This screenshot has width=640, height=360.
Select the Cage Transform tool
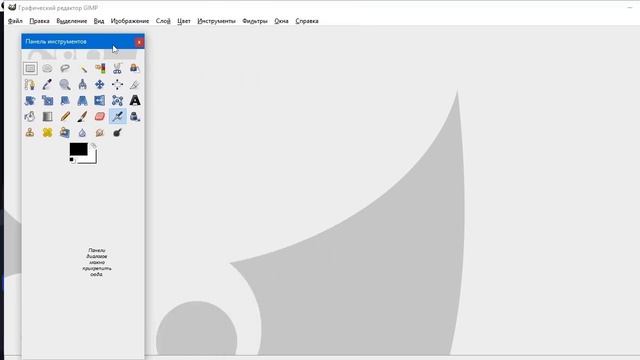click(118, 100)
